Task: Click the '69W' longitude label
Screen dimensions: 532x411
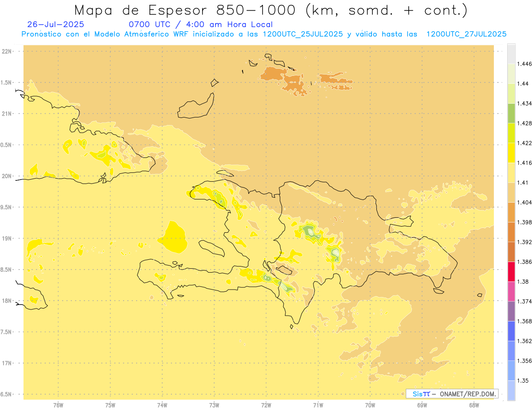Action: pos(422,405)
